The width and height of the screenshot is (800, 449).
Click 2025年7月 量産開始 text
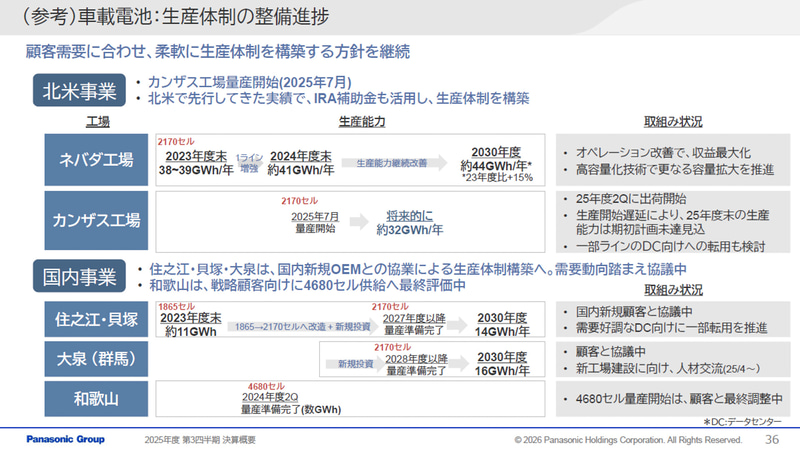tap(315, 222)
